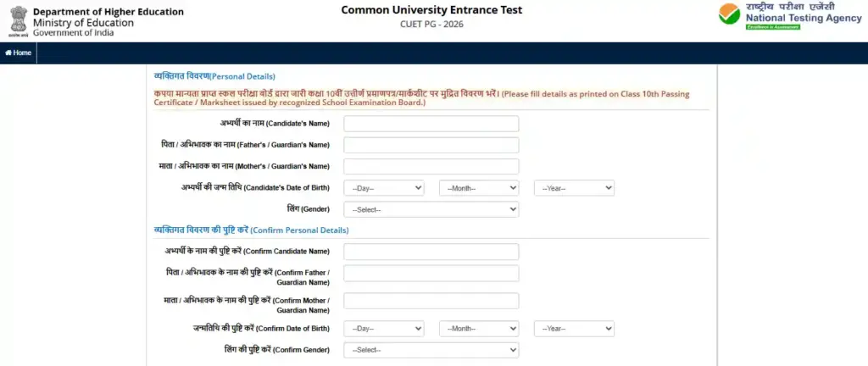
Task: Select the Mother's / Guardian's Name field
Action: [x=431, y=166]
